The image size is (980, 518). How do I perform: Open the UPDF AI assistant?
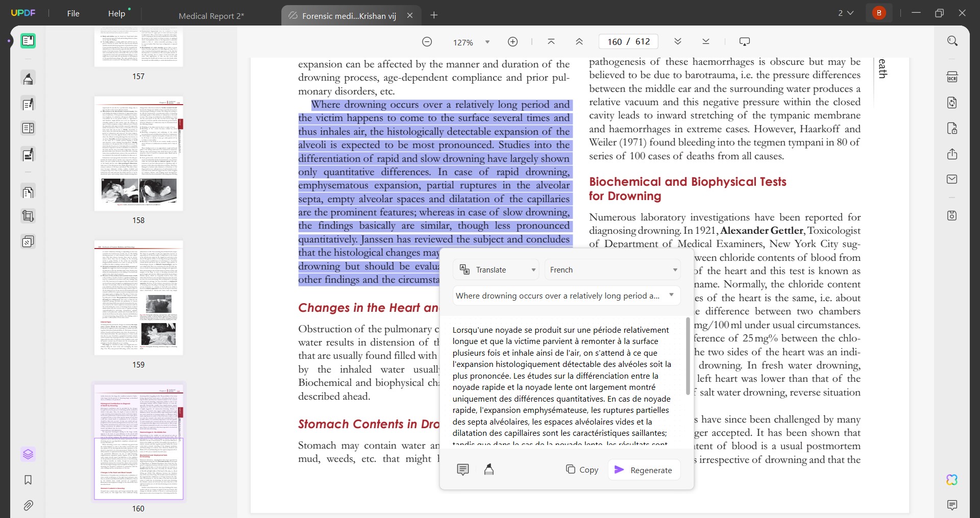[x=952, y=480]
